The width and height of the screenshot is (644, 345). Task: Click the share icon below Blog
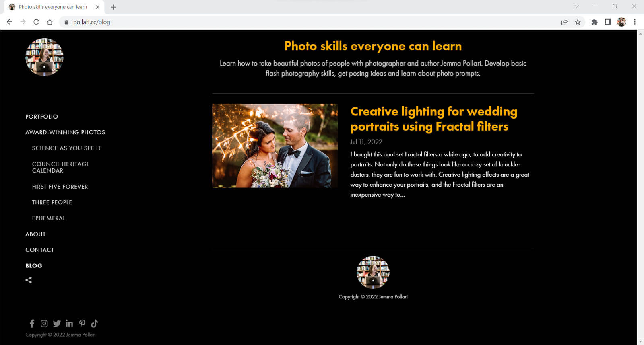(29, 280)
